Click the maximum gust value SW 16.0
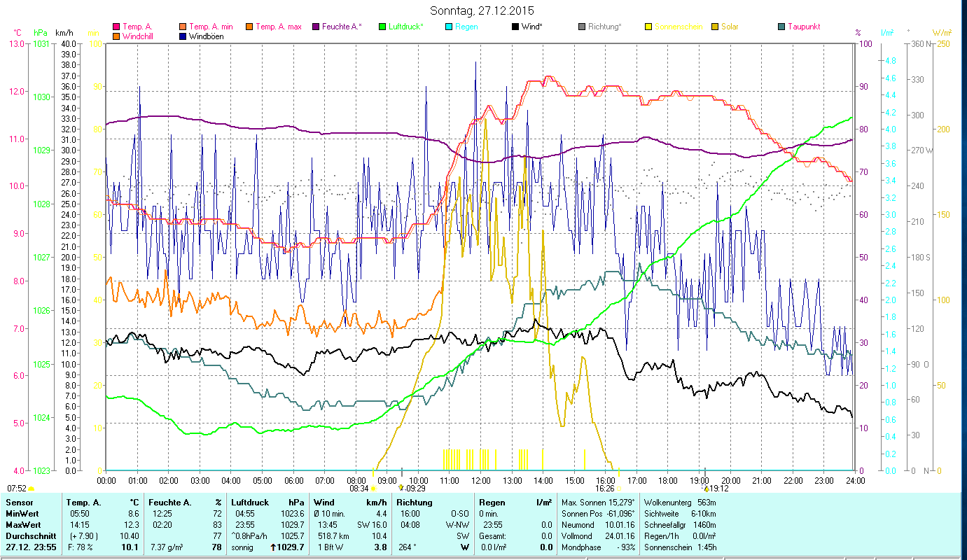967x560 pixels. [x=372, y=524]
